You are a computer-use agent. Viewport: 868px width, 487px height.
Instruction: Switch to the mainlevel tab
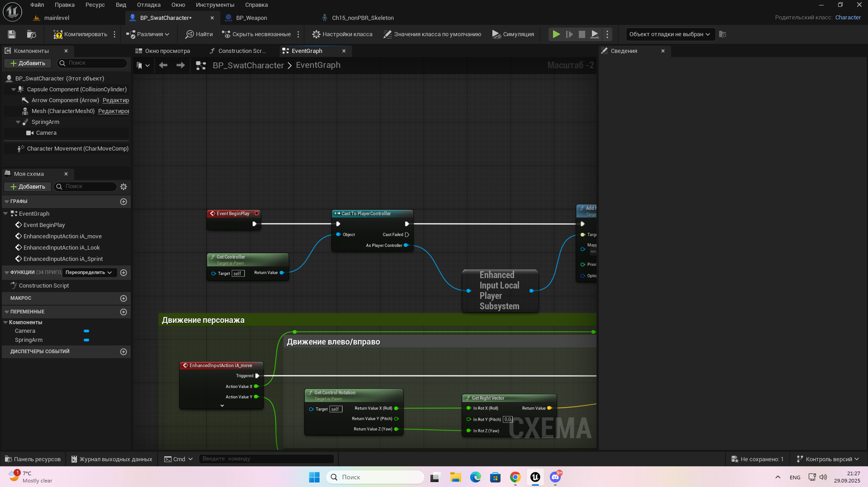[x=57, y=18]
